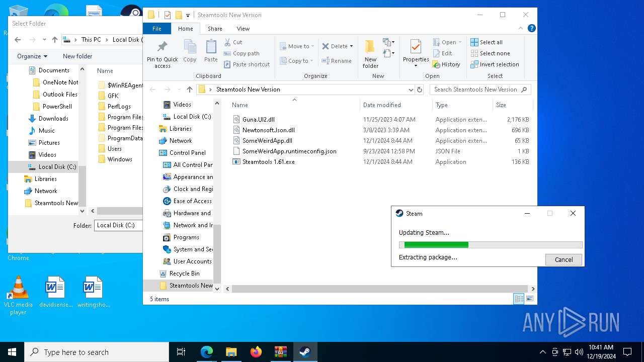Switch to the View ribbon tab

[243, 29]
